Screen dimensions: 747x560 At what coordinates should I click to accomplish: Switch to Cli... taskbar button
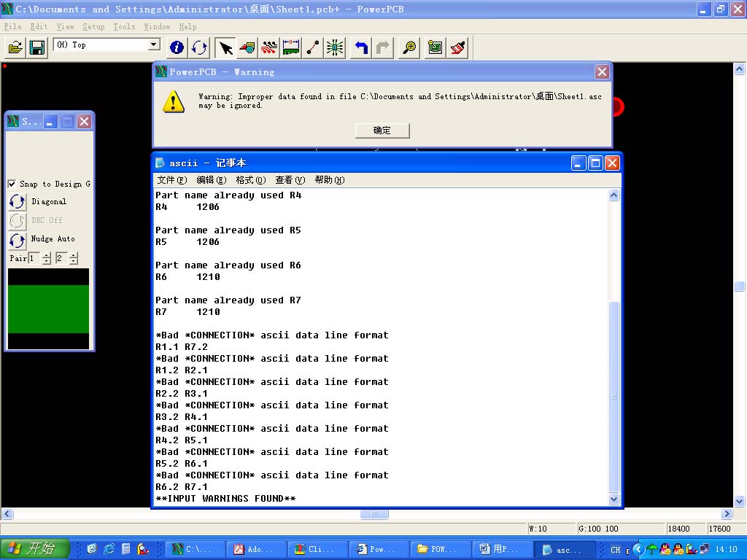point(317,549)
